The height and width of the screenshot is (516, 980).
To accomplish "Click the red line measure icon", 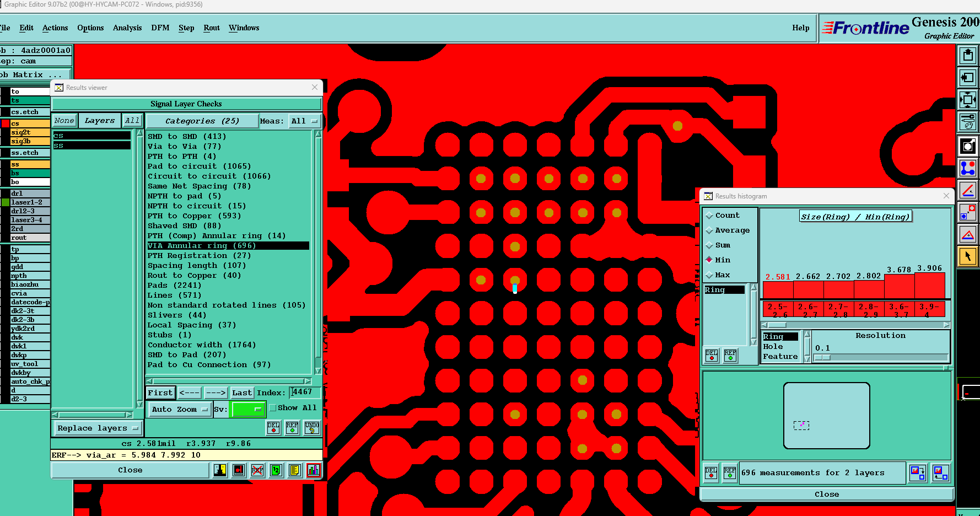I will pyautogui.click(x=968, y=190).
